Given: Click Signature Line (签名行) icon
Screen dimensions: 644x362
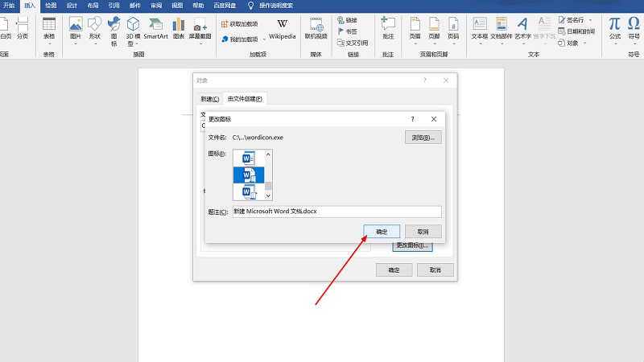Looking at the screenshot, I should point(562,19).
